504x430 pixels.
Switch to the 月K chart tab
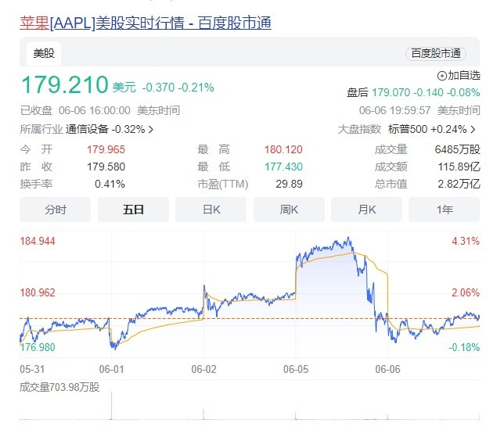point(366,210)
